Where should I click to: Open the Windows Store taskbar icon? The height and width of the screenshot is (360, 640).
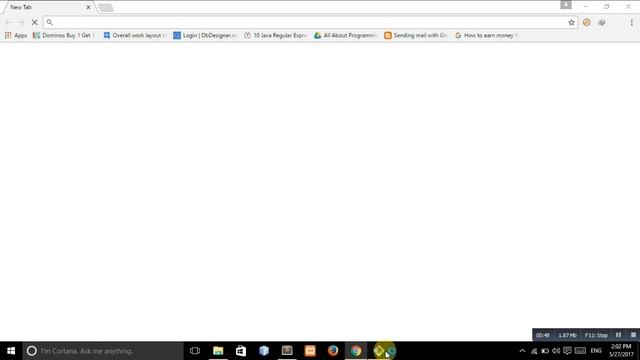(241, 351)
